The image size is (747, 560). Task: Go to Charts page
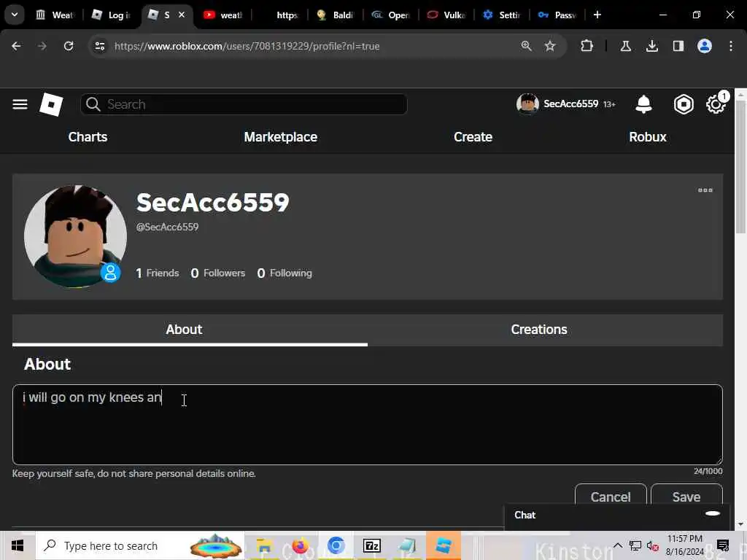click(88, 137)
